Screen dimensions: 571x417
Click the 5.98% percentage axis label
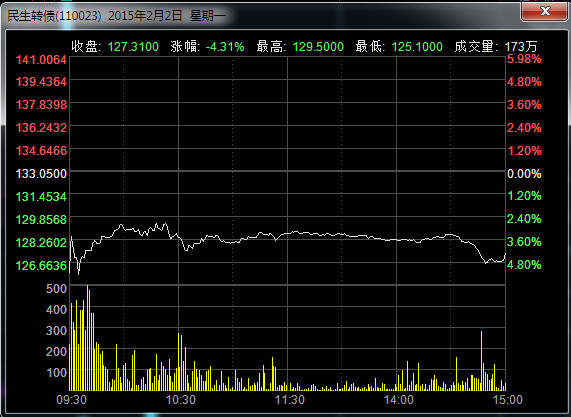point(524,59)
